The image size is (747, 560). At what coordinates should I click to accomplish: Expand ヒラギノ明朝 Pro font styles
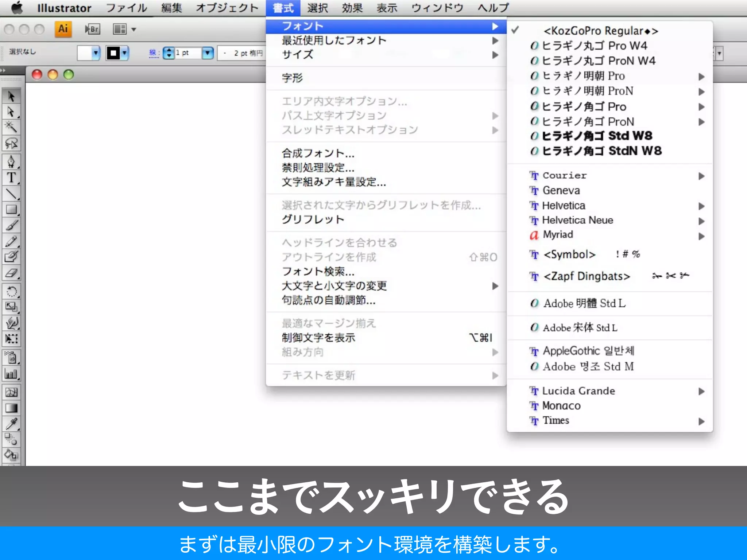pos(609,76)
